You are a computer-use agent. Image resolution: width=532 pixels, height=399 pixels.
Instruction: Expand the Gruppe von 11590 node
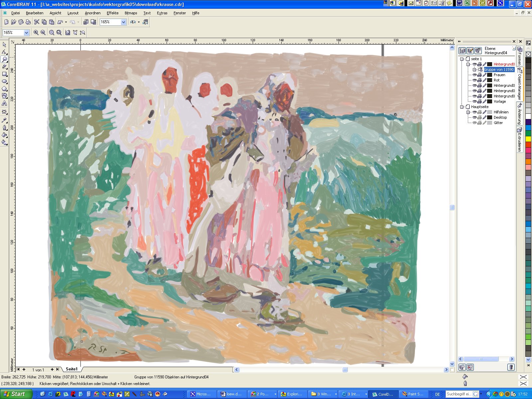[x=474, y=69]
